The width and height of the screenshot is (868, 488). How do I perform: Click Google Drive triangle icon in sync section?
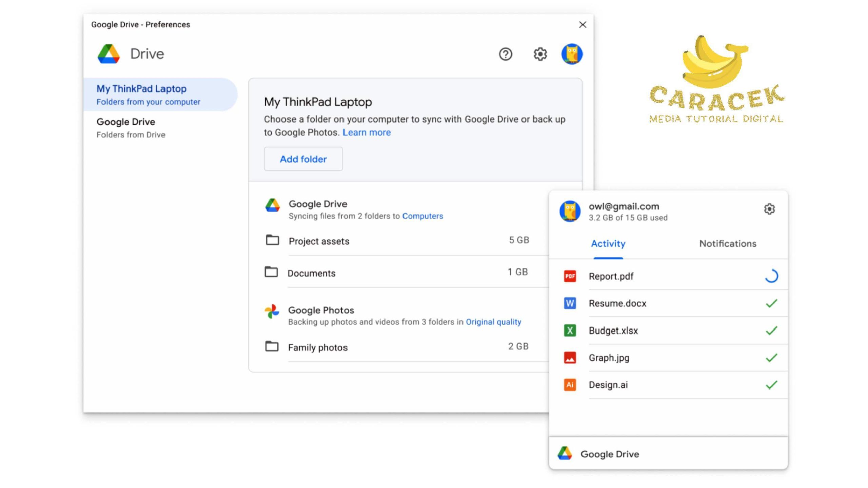[x=272, y=205]
